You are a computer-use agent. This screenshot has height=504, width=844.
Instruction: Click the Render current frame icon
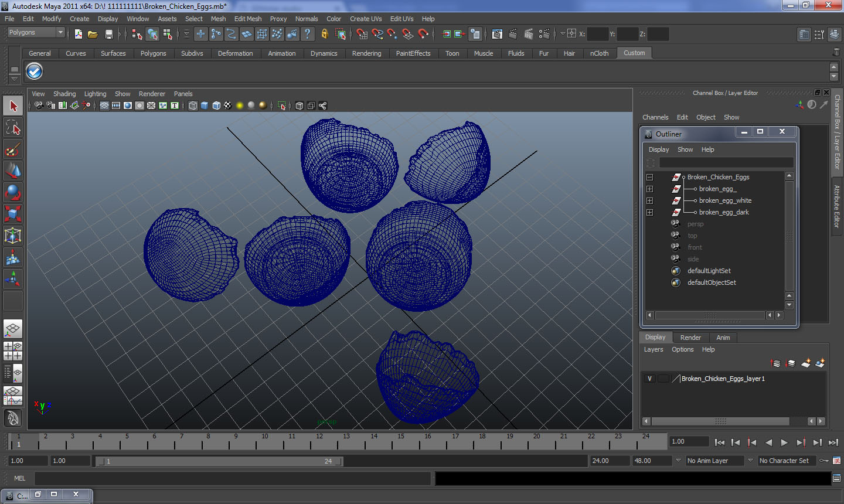click(x=513, y=34)
